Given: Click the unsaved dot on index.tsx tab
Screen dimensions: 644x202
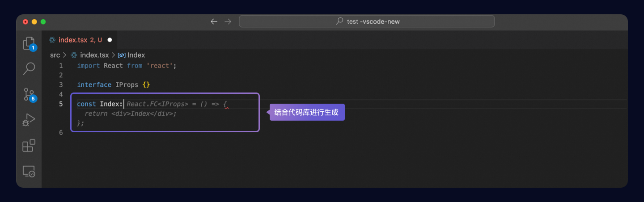Looking at the screenshot, I should coord(110,40).
